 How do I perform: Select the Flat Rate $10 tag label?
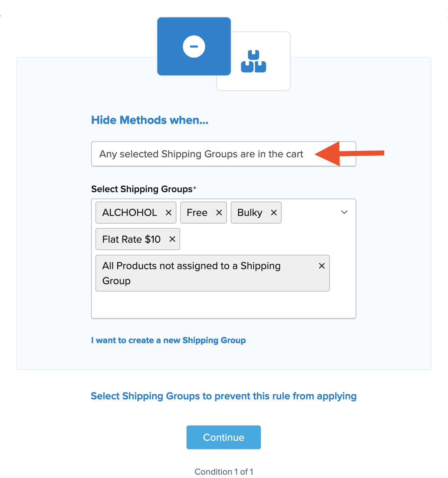[x=132, y=239]
